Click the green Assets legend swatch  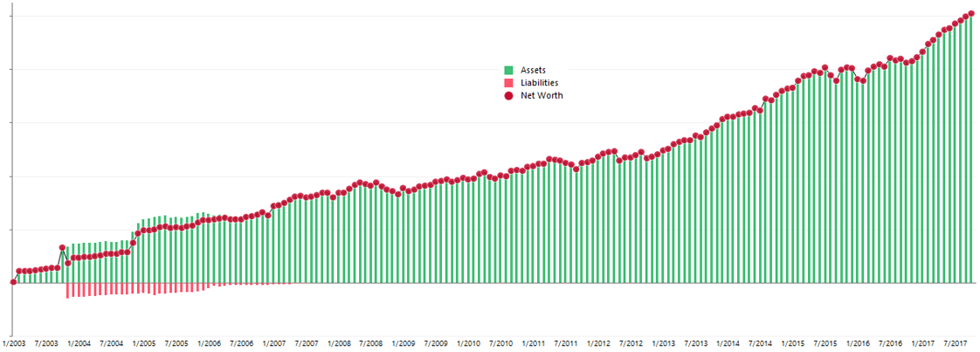[508, 69]
